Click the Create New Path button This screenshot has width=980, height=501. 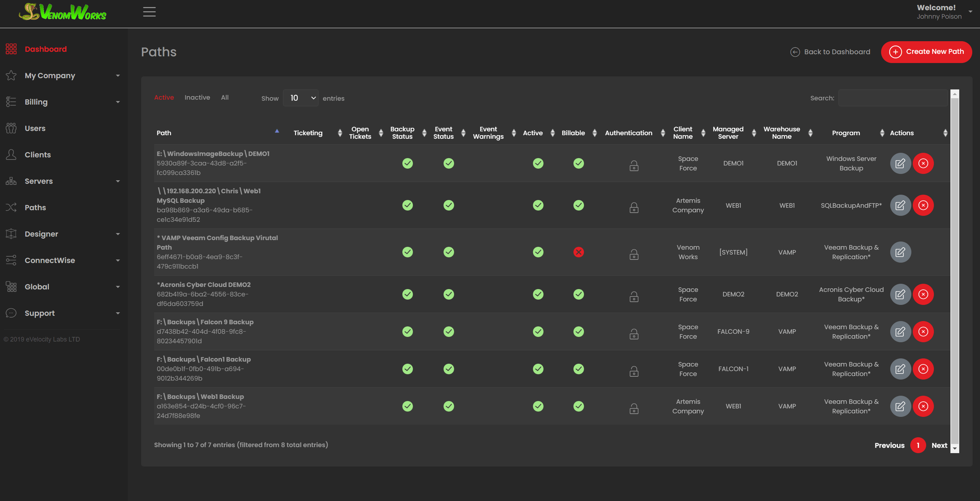click(x=926, y=52)
